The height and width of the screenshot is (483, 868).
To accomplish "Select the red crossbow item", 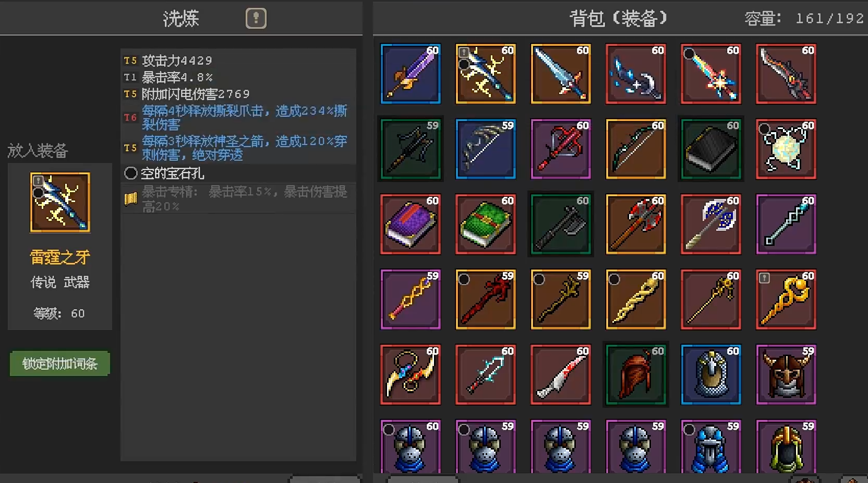I will (x=561, y=149).
